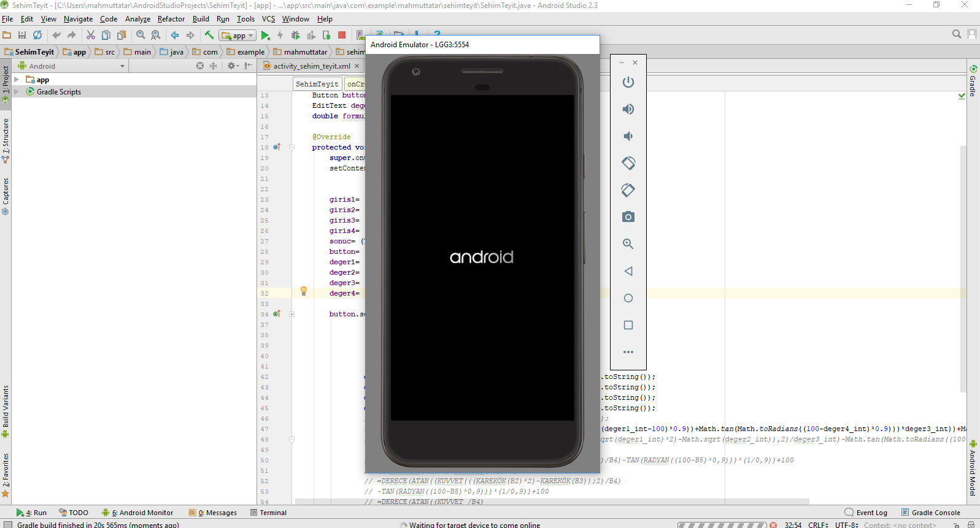Run the app with the green play button
Screen dimensions: 980x528
pyautogui.click(x=265, y=36)
